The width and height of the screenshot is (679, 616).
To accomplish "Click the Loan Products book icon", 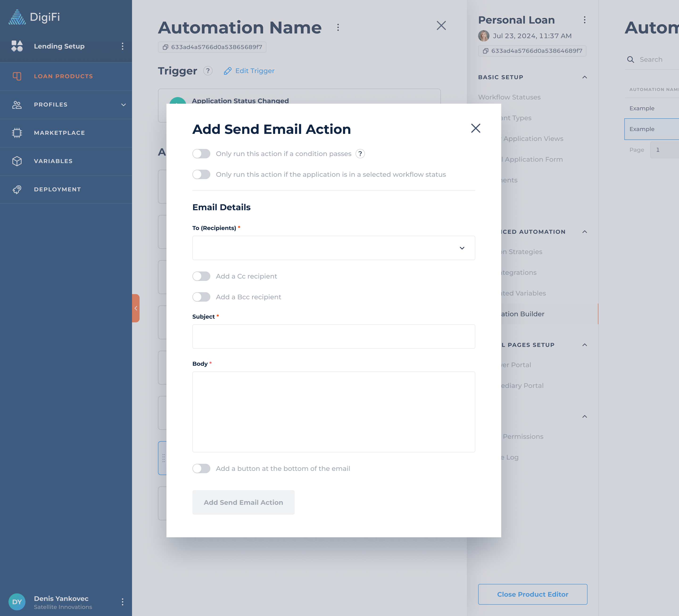I will [x=17, y=76].
